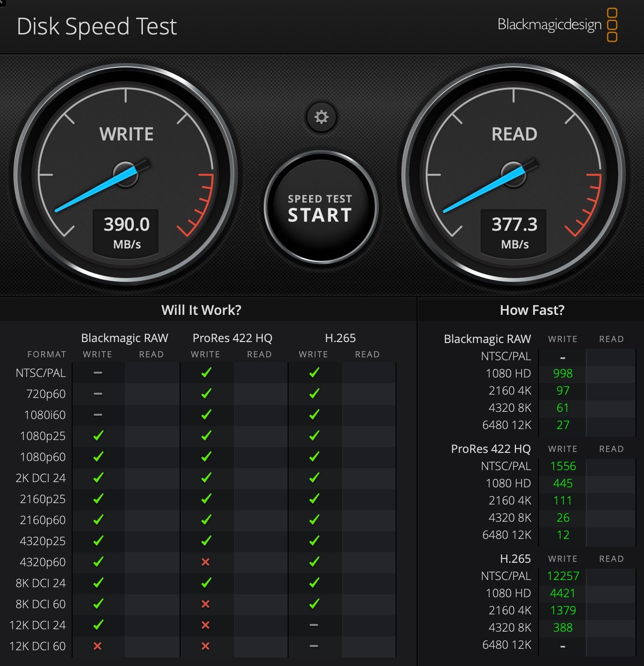The image size is (644, 666).
Task: Click the How Fast? heading
Action: pyautogui.click(x=532, y=310)
